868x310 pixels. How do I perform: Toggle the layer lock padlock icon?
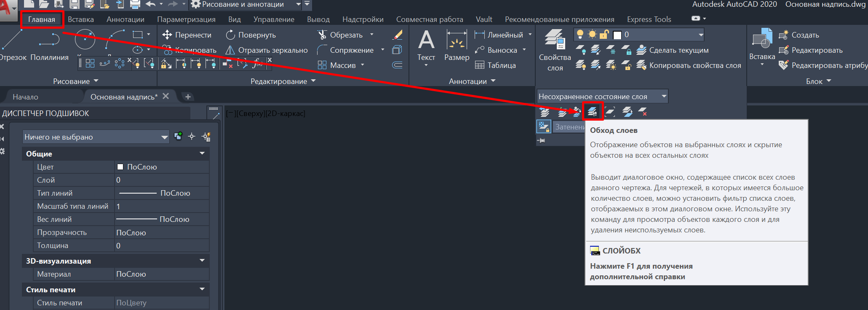(604, 35)
